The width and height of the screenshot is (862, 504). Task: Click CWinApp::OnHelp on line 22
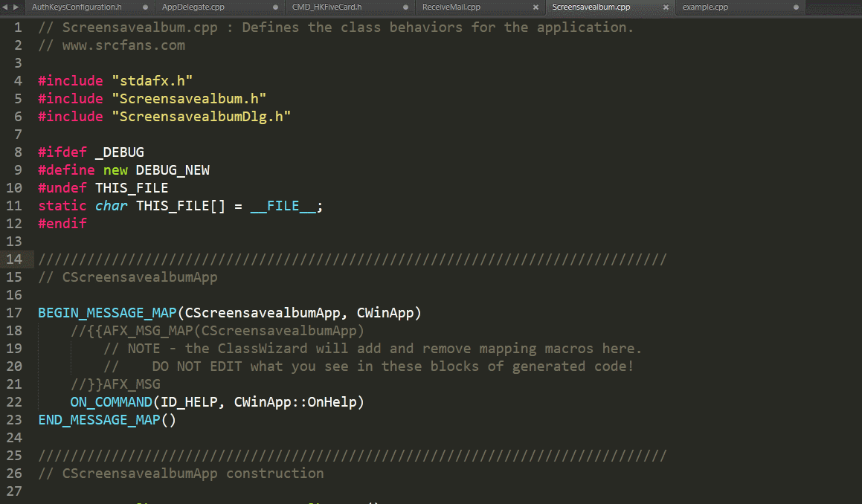tap(295, 402)
